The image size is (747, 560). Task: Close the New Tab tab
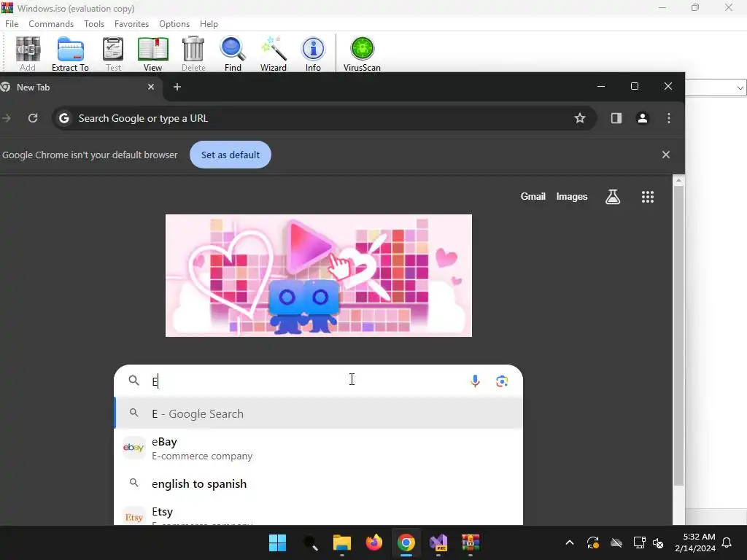pyautogui.click(x=151, y=87)
